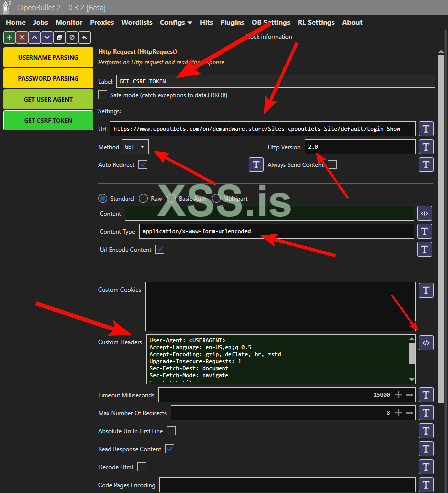Open the Plugins page
The width and height of the screenshot is (448, 493).
pyautogui.click(x=232, y=22)
